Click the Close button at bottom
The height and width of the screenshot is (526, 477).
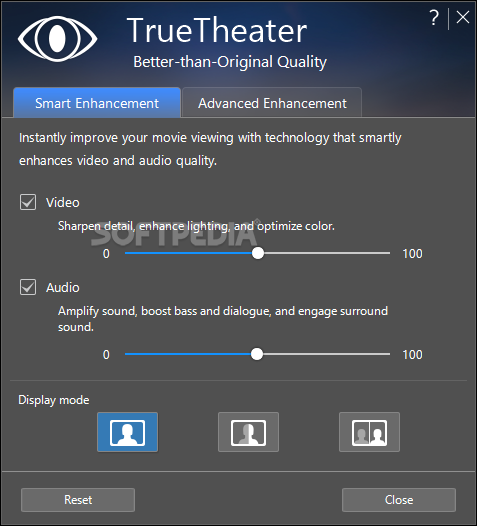[399, 500]
